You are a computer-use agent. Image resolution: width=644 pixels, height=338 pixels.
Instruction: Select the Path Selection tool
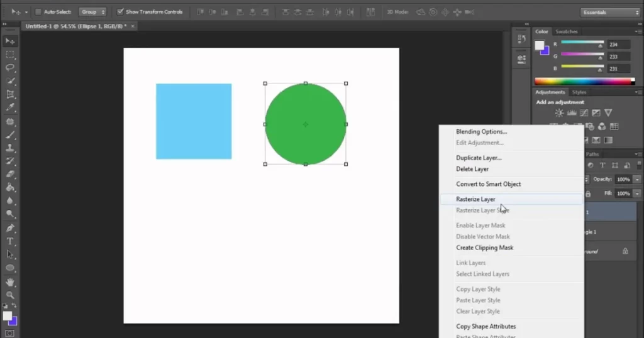(10, 254)
